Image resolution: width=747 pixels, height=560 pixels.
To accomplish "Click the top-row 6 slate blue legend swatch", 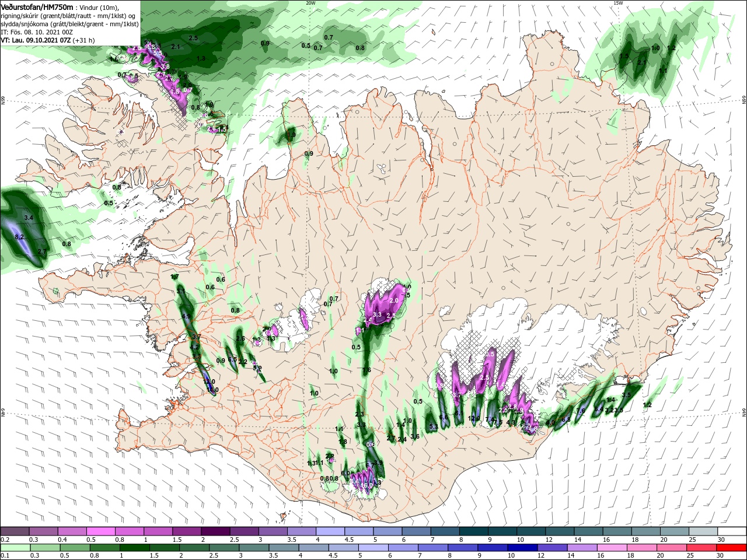I will [416, 531].
